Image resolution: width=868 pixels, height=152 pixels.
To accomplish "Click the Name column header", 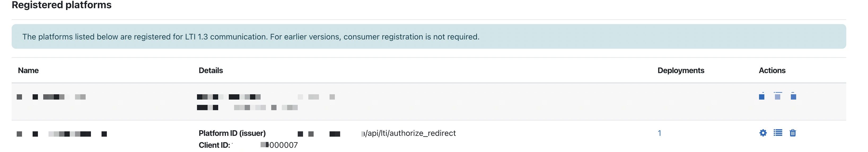I will click(28, 71).
